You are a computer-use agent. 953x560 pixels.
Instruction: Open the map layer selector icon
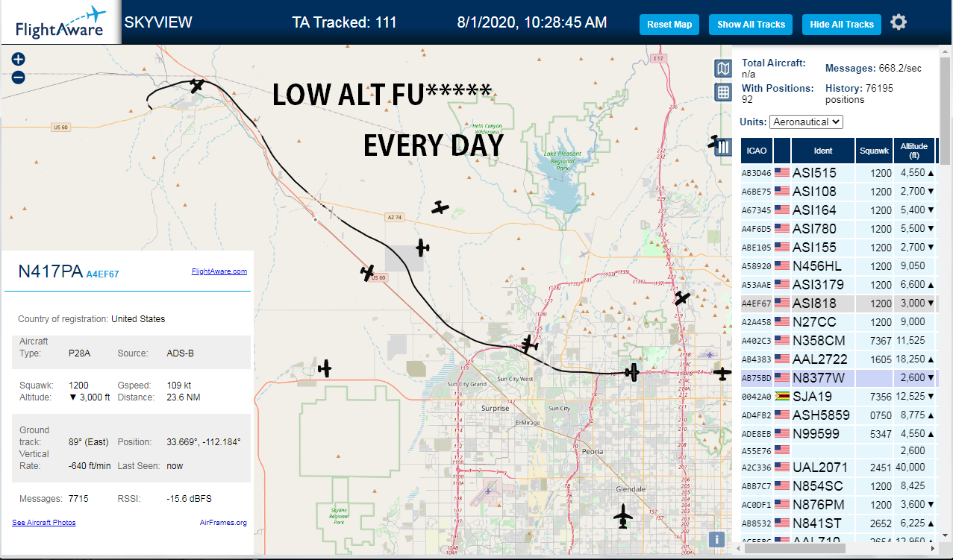click(722, 69)
